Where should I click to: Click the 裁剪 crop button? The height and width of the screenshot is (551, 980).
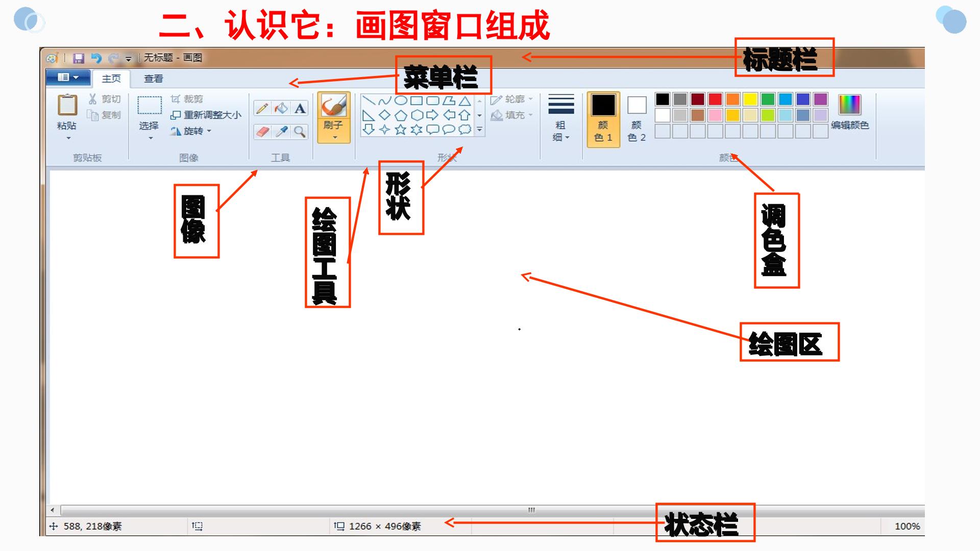pos(187,99)
